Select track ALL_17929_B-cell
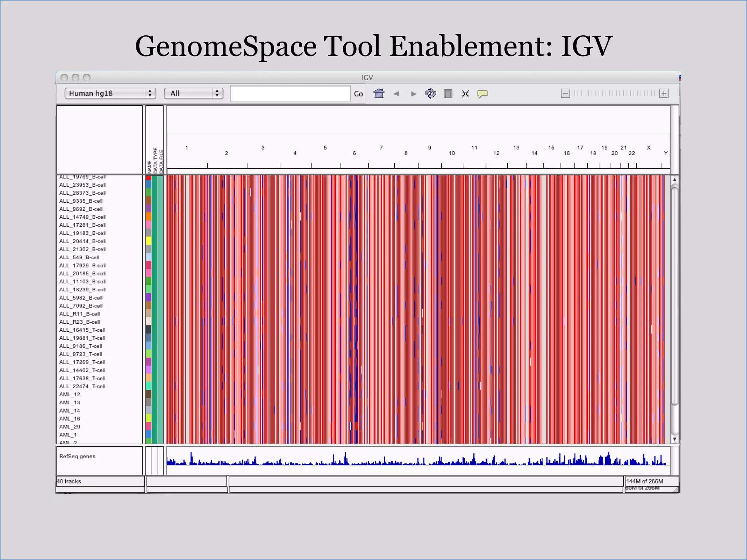This screenshot has height=560, width=747. click(x=82, y=265)
